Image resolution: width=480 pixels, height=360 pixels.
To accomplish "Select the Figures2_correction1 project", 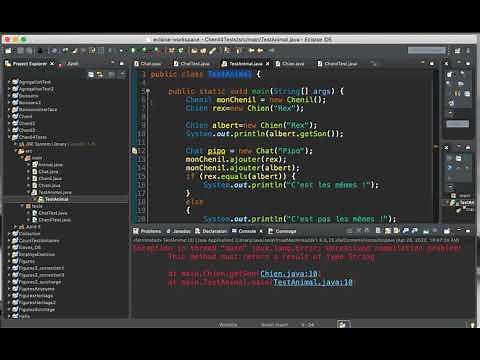I will (38, 268).
